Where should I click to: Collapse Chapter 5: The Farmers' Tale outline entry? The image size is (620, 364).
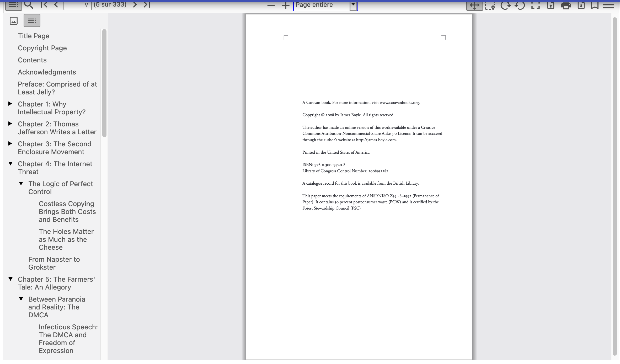pyautogui.click(x=10, y=279)
